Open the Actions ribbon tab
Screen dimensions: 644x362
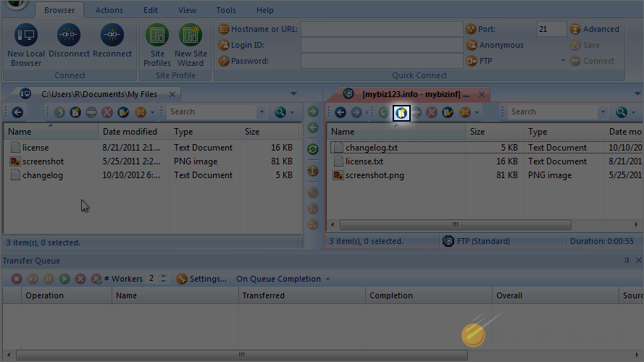point(109,10)
